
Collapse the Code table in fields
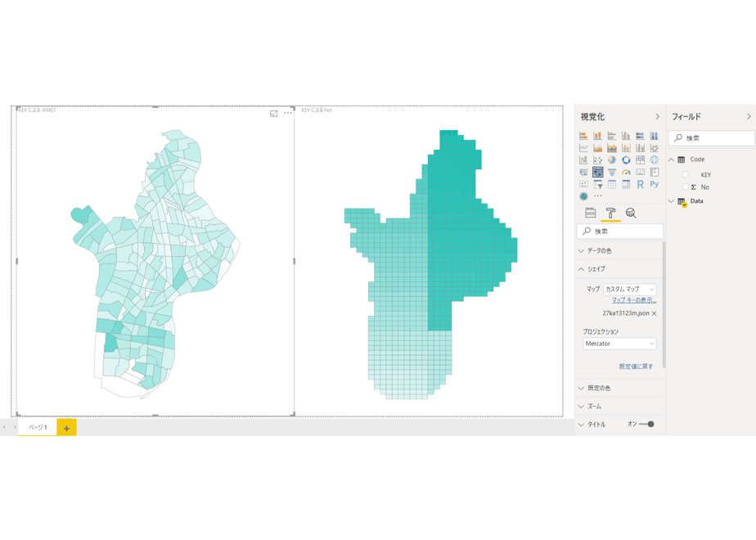tap(671, 160)
